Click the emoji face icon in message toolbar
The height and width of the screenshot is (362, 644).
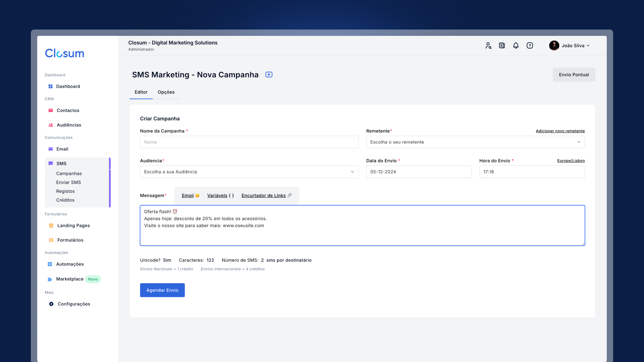coord(197,195)
